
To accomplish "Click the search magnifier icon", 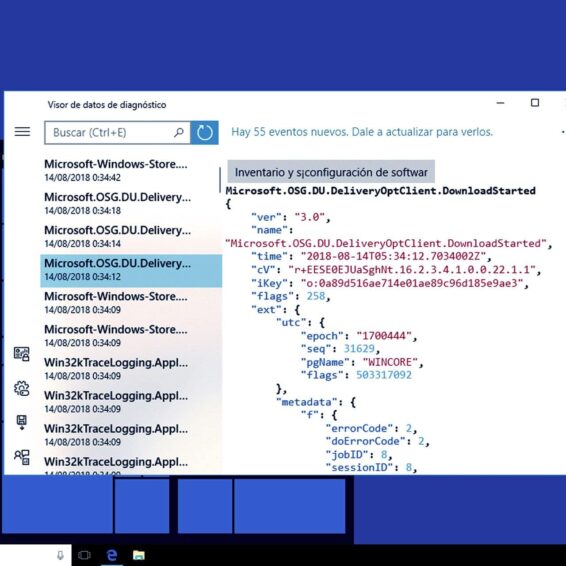I will [179, 132].
